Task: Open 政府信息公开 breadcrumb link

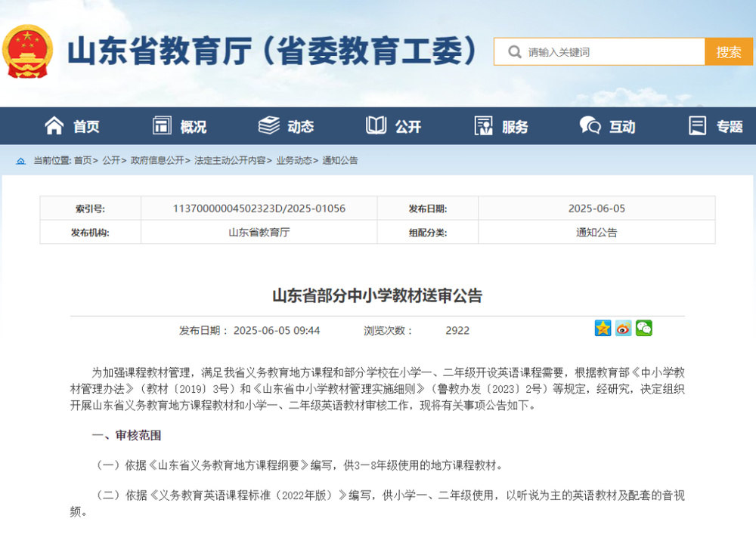Action: click(156, 161)
